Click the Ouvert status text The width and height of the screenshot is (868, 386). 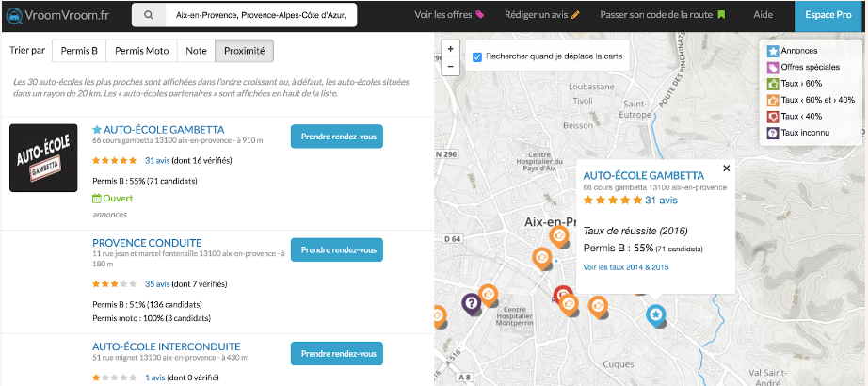(x=118, y=199)
